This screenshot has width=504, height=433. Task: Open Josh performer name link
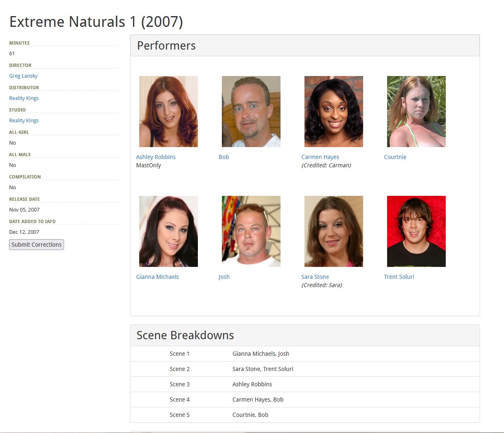point(224,277)
